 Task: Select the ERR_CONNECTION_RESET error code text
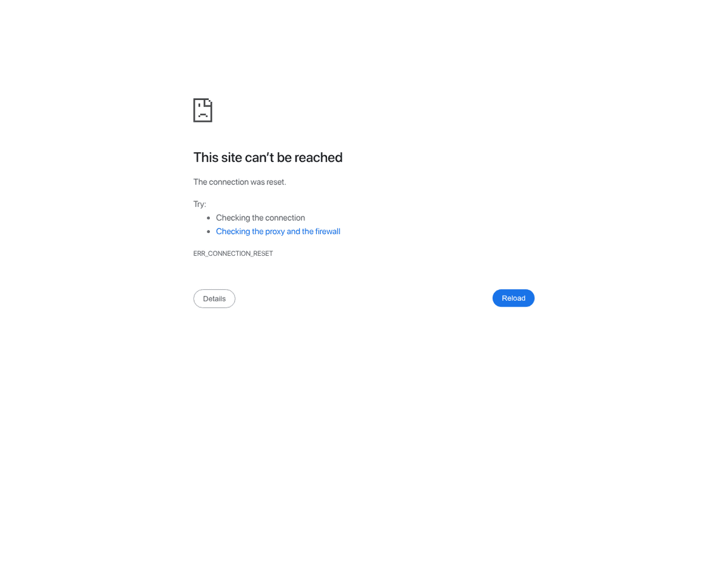(x=233, y=253)
